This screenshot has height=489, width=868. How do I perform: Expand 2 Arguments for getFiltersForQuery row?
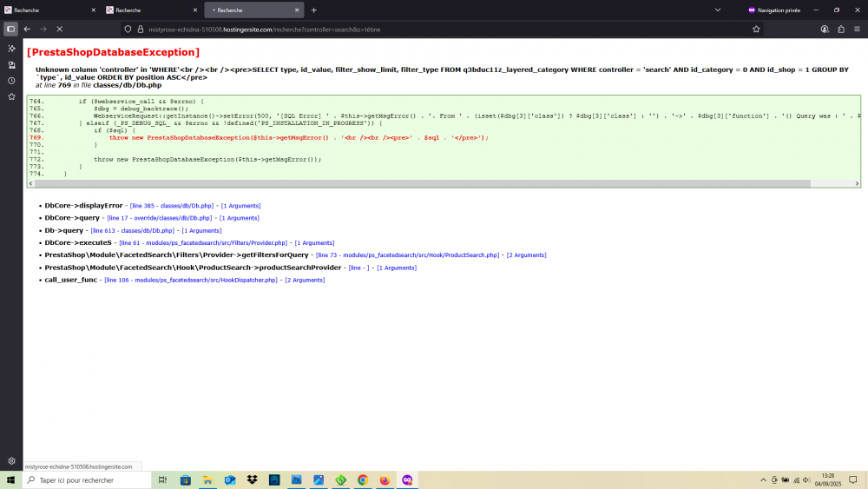click(527, 255)
